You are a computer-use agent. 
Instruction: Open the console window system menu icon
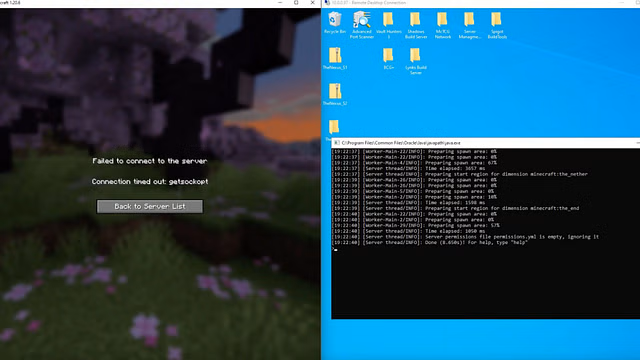[337, 143]
